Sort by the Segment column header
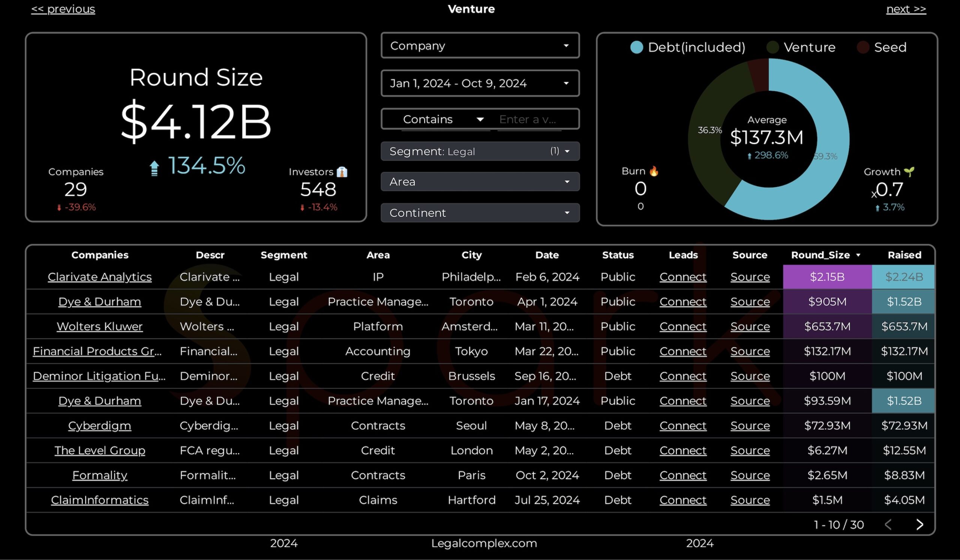This screenshot has width=960, height=560. click(284, 255)
